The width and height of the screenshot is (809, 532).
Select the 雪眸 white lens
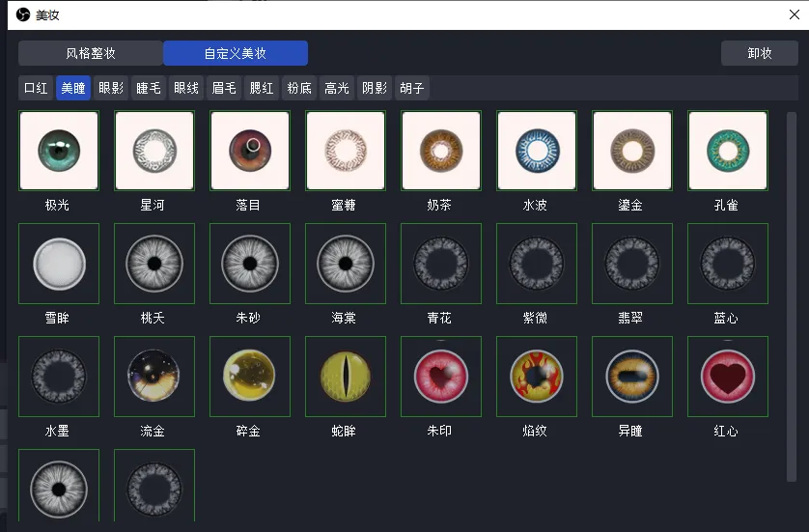click(x=59, y=264)
